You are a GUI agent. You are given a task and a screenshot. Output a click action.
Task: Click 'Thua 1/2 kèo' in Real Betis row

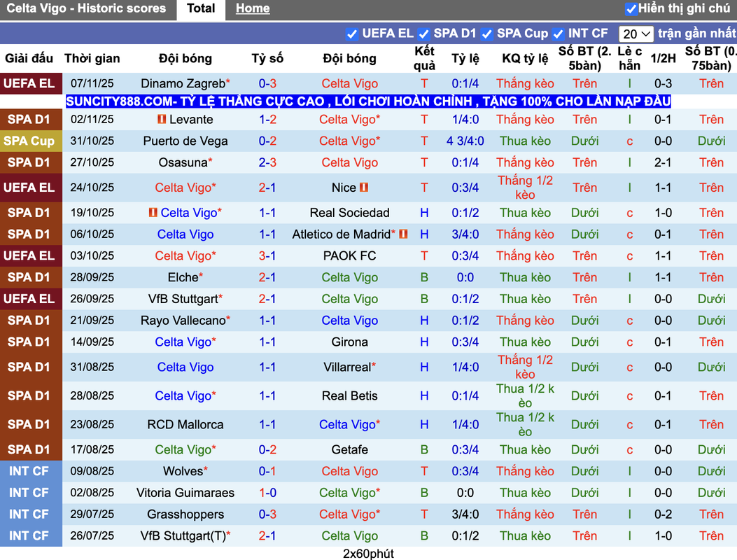(x=525, y=396)
